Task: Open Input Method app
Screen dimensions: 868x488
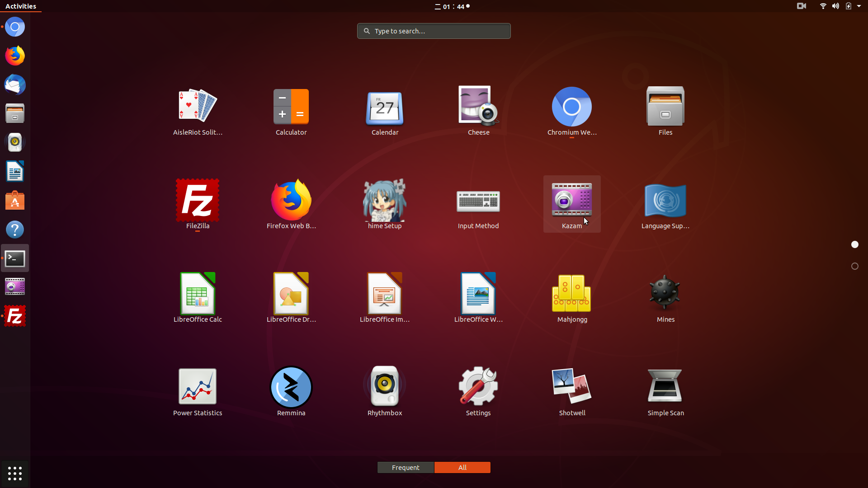Action: tap(478, 204)
